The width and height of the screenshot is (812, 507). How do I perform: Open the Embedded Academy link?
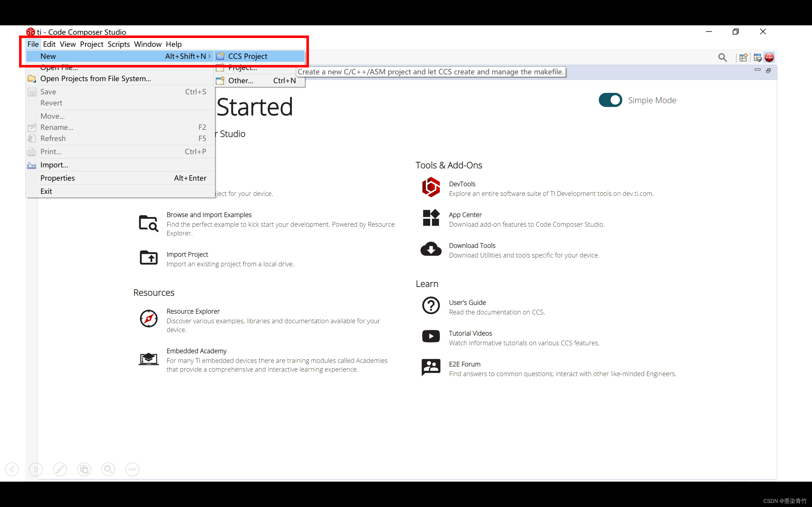(196, 351)
